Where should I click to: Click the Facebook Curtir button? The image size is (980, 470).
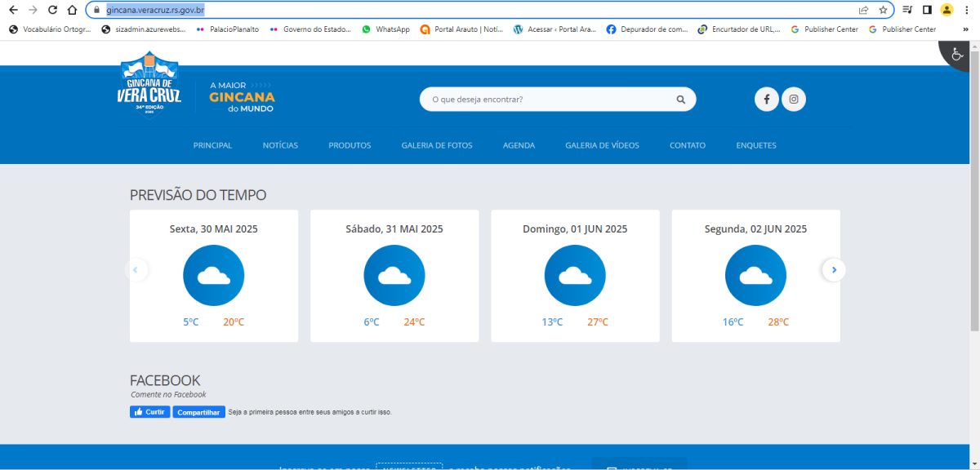(149, 412)
